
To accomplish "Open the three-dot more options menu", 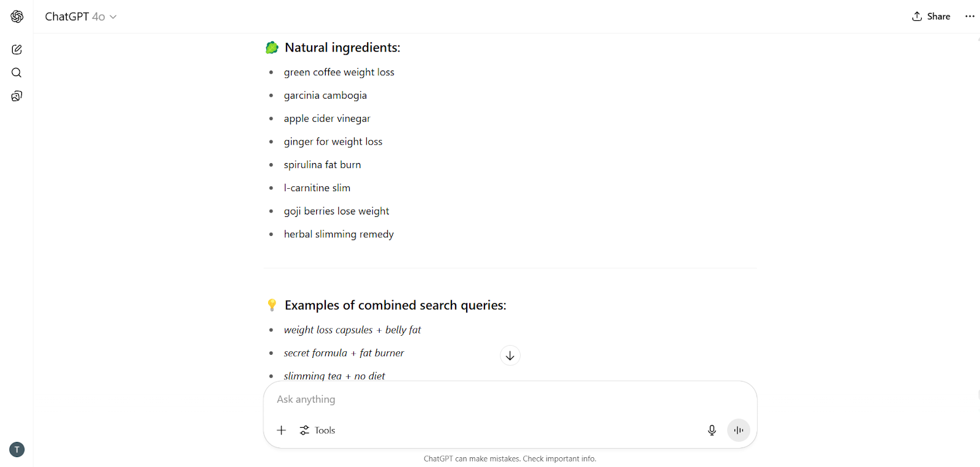I will tap(970, 17).
